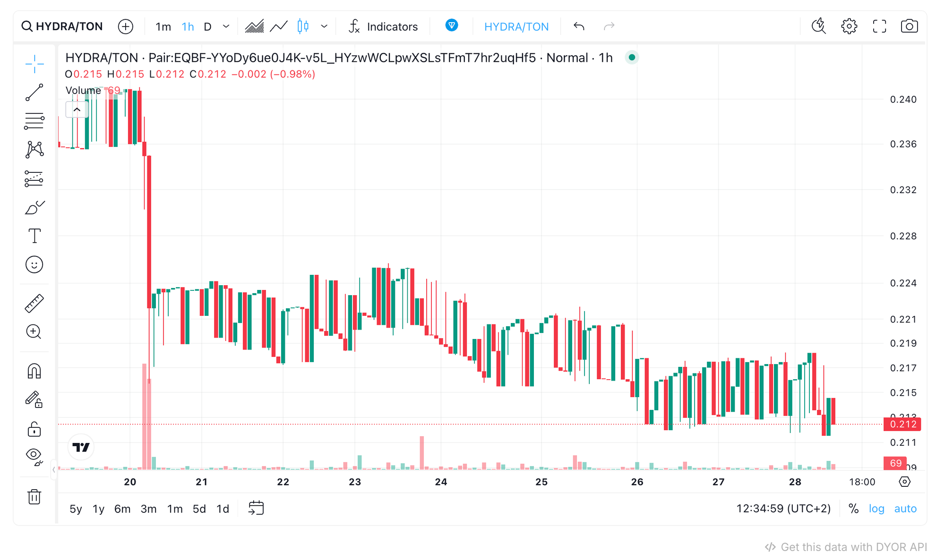The height and width of the screenshot is (560, 945).
Task: Select the pattern drawing tool
Action: pyautogui.click(x=34, y=150)
